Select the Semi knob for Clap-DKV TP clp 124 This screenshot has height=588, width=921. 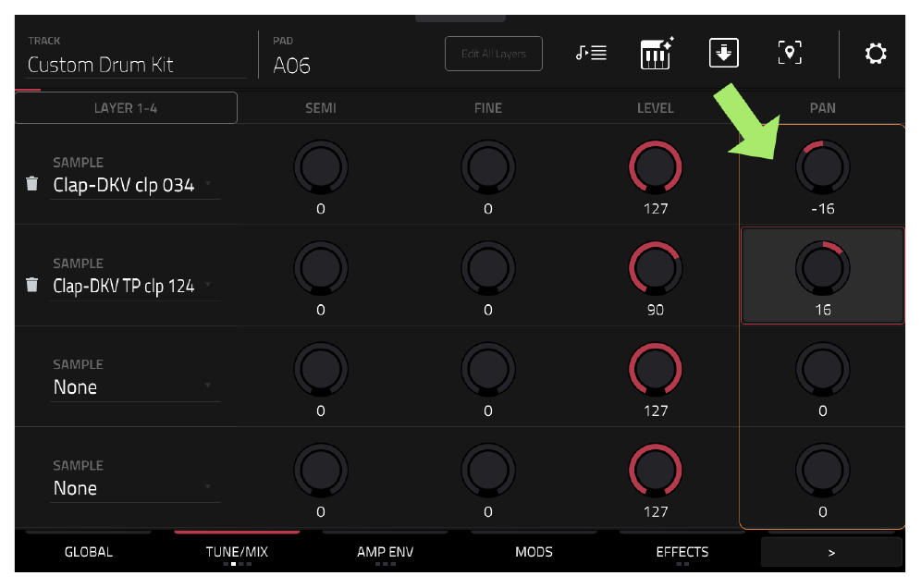pyautogui.click(x=321, y=268)
